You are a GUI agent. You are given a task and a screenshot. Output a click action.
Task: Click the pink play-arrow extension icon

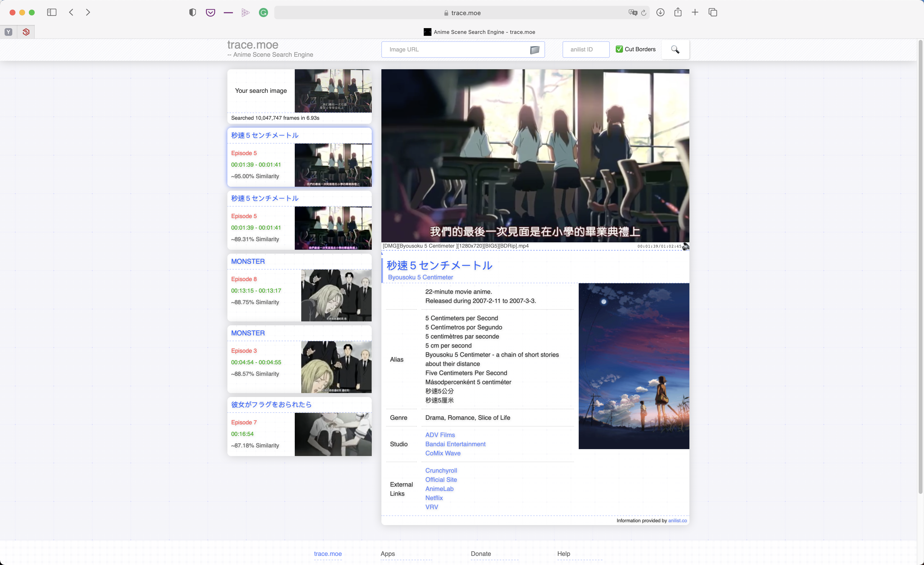coord(246,13)
